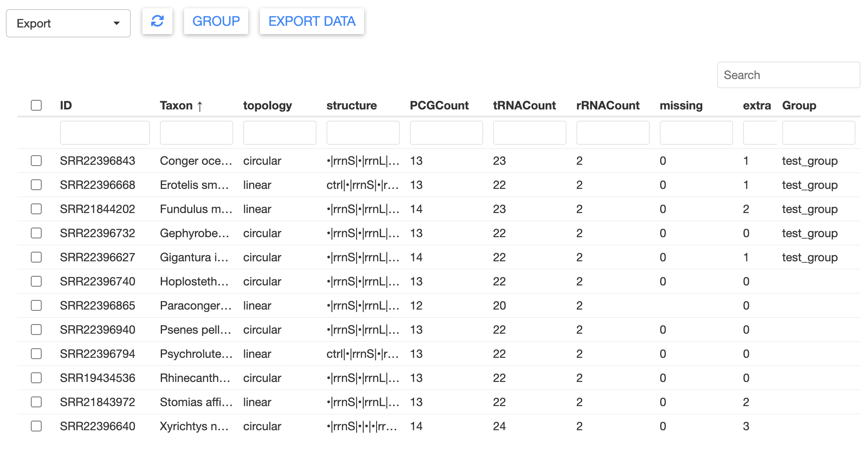This screenshot has height=461, width=868.
Task: Click the refresh icon button
Action: (x=157, y=21)
